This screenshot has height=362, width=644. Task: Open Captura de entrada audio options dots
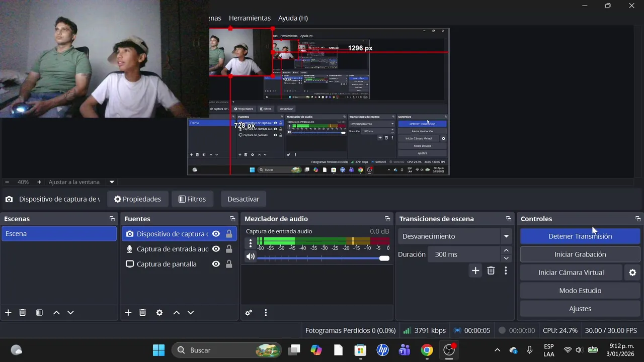pyautogui.click(x=251, y=243)
